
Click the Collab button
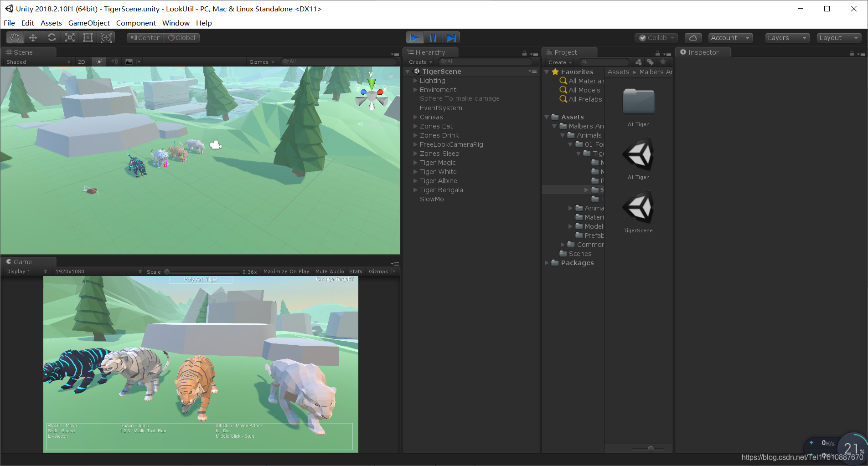tap(656, 38)
